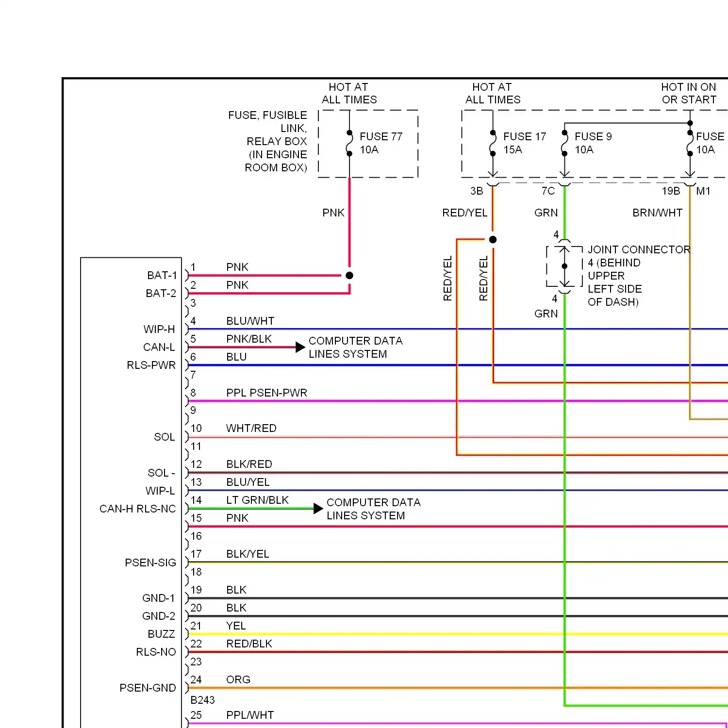This screenshot has width=728, height=728.
Task: Click the pin number "17" label
Action: point(196,554)
